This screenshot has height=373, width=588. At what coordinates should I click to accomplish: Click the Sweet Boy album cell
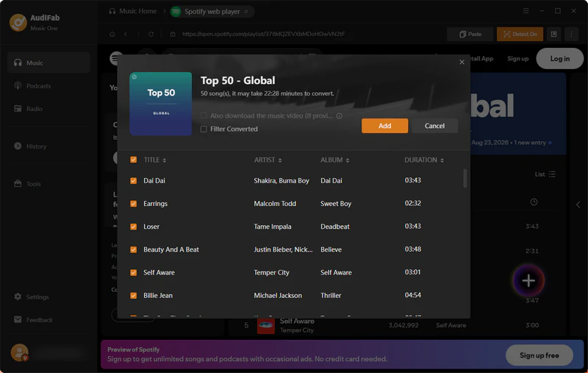[x=336, y=203]
